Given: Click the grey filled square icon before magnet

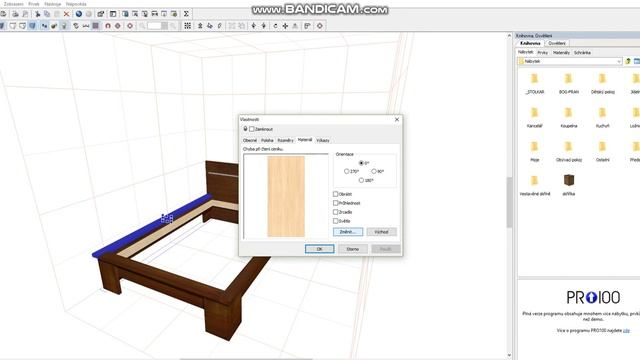Looking at the screenshot, I should [96, 26].
